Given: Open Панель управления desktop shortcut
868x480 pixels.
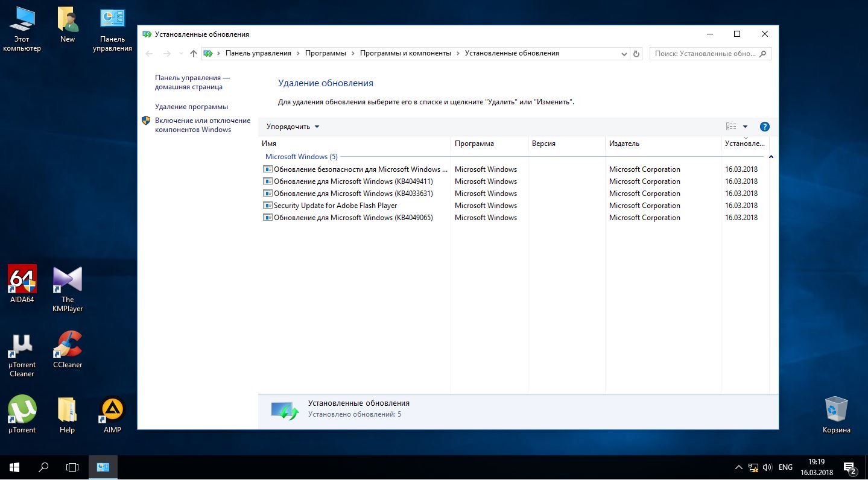Looking at the screenshot, I should click(112, 29).
